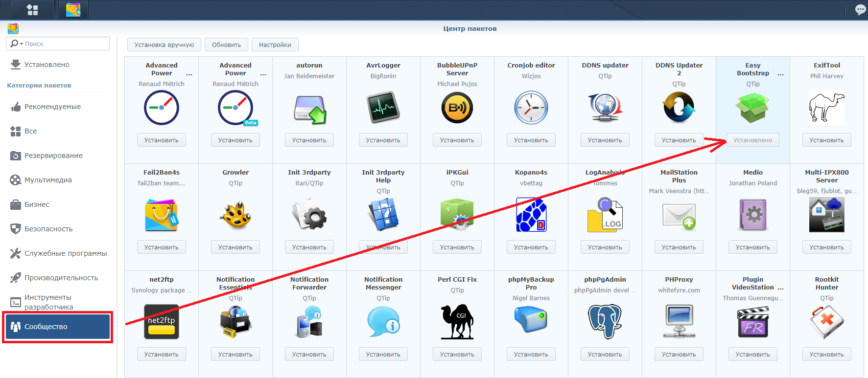Open the main menu grid icon
The image size is (868, 378).
click(32, 9)
